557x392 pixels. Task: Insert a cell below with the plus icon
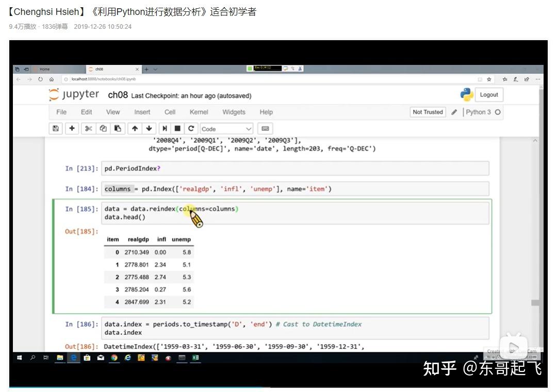[x=72, y=128]
